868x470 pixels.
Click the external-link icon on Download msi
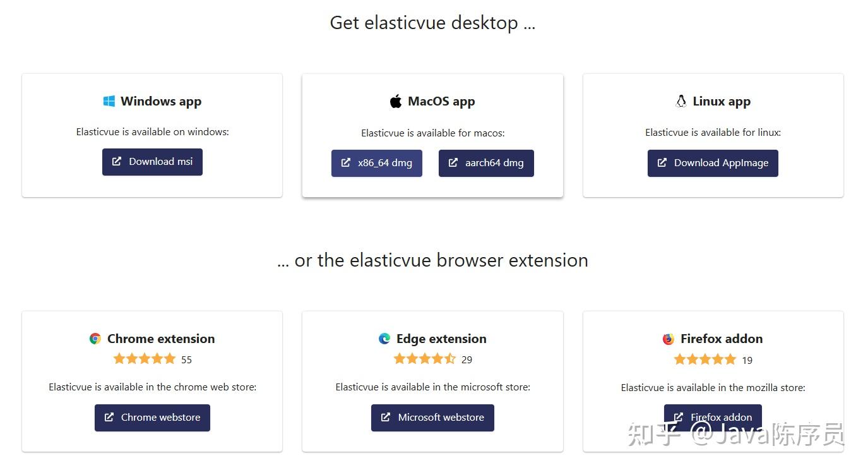(x=116, y=162)
